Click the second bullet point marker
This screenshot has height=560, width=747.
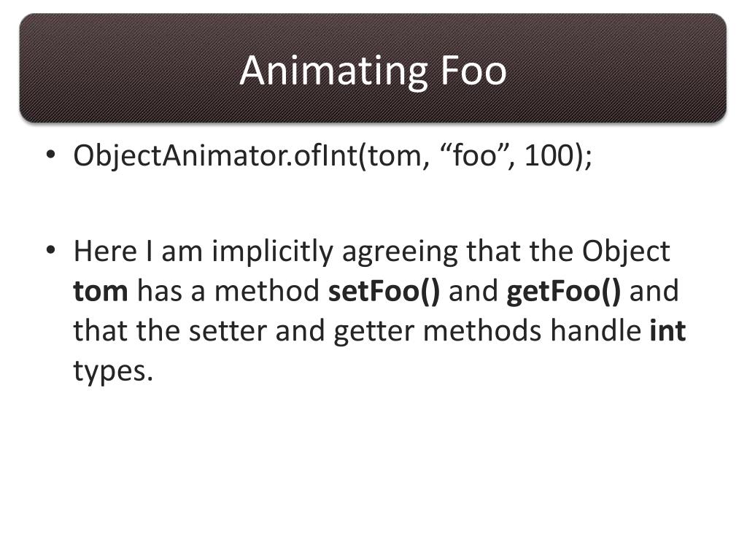pos(51,249)
